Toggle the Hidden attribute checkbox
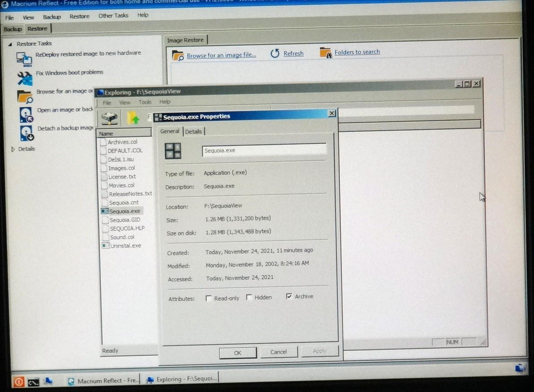Image resolution: width=534 pixels, height=392 pixels. coord(249,297)
